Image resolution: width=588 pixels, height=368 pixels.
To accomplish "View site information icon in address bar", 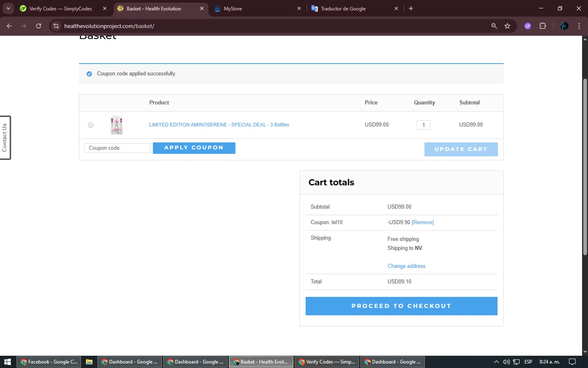I will 56,26.
